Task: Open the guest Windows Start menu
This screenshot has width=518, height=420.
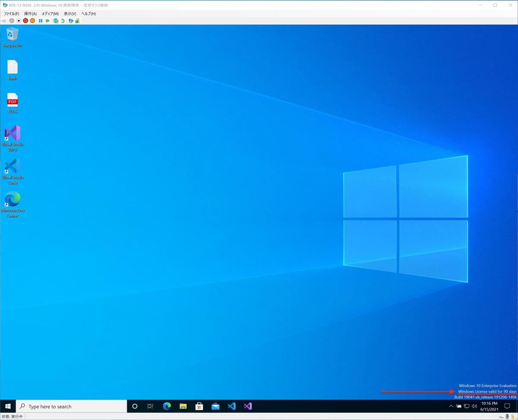Action: 8,406
